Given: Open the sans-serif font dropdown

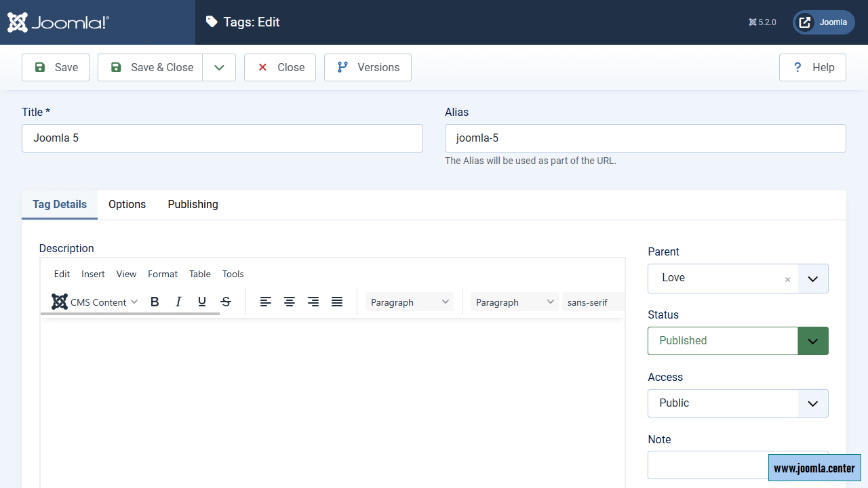Looking at the screenshot, I should tap(593, 302).
